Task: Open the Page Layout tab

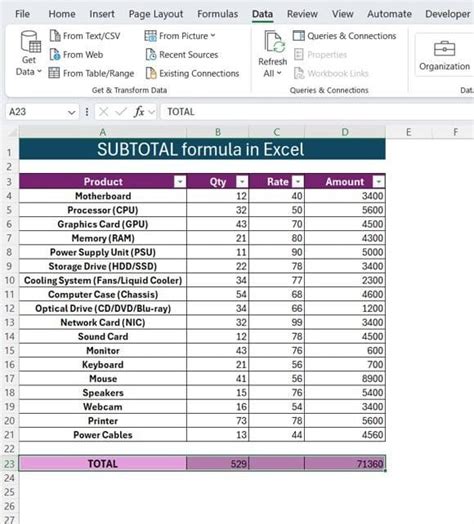Action: click(156, 14)
